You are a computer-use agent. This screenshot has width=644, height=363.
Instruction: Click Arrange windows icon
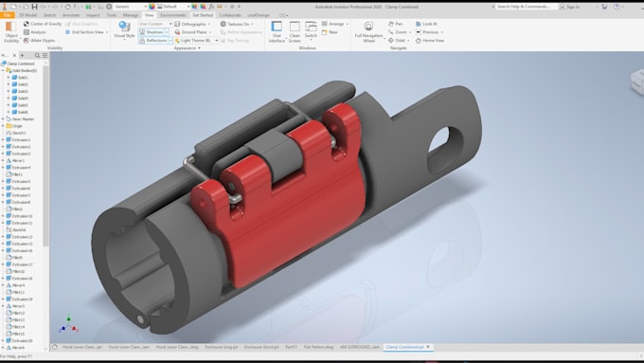click(325, 24)
